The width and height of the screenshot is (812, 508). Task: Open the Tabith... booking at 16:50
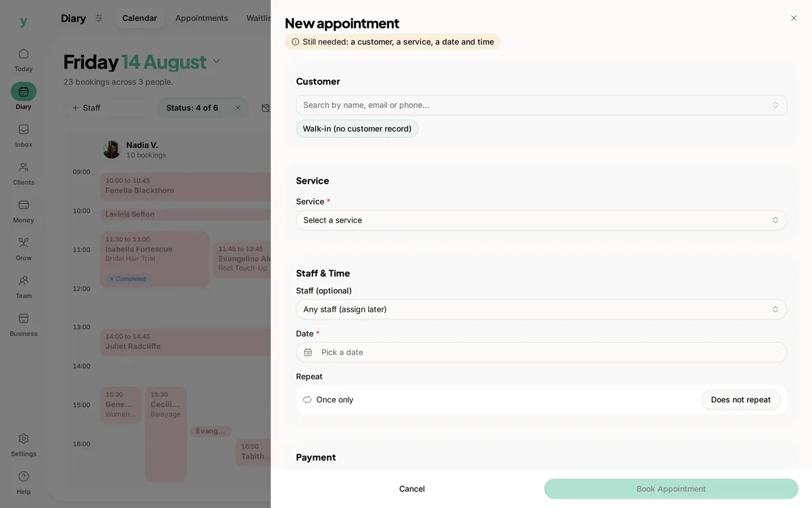[254, 452]
